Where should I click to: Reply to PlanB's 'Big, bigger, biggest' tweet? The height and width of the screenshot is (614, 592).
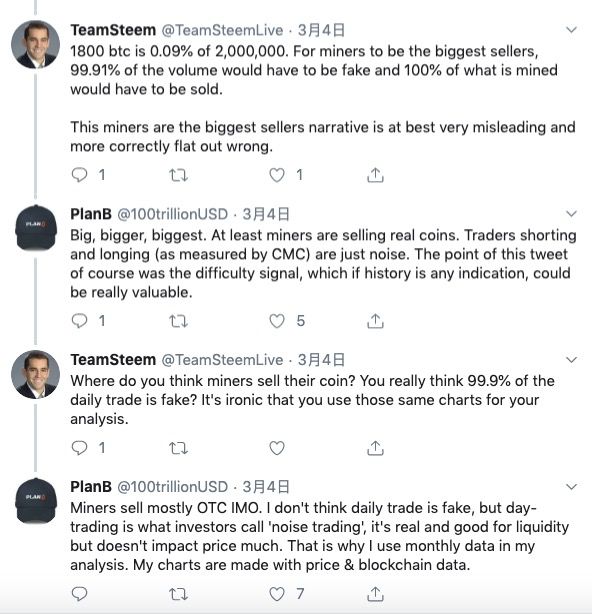79,321
